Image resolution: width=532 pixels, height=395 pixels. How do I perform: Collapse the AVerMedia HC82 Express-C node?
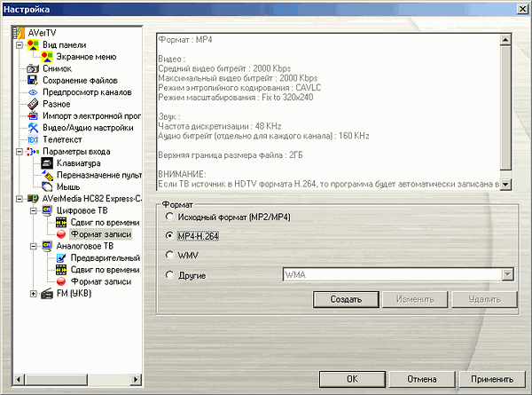(x=20, y=199)
